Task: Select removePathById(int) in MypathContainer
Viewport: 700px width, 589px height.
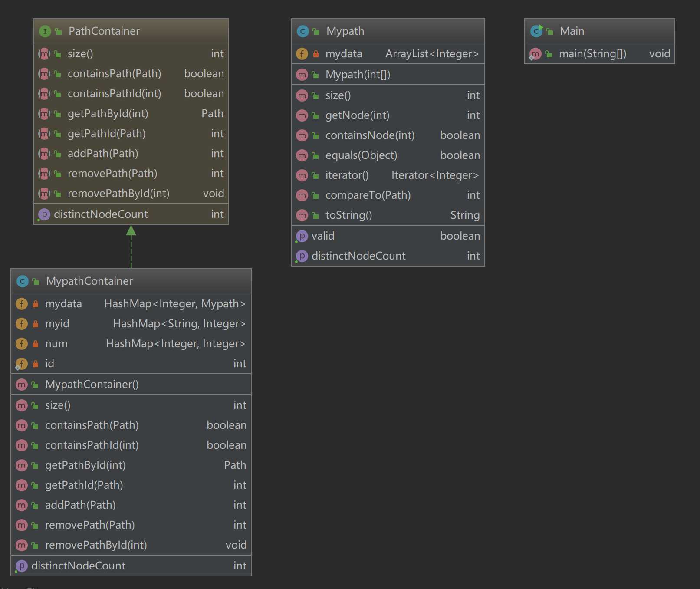Action: pos(96,545)
